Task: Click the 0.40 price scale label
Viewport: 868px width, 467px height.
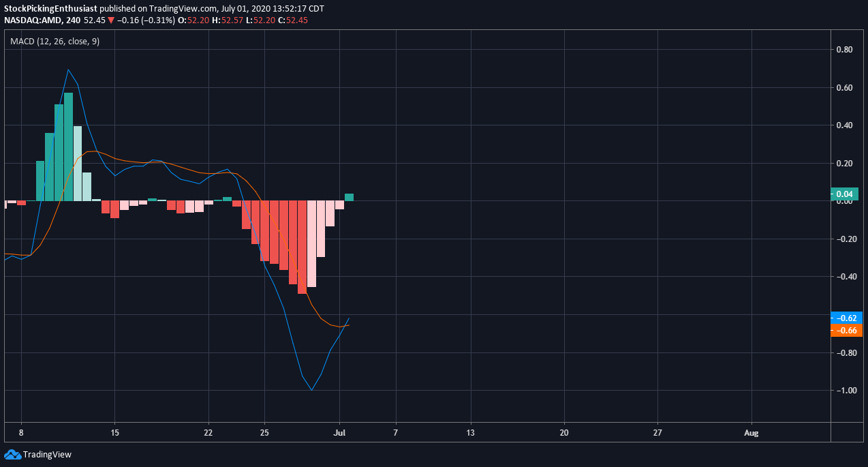Action: coord(845,125)
